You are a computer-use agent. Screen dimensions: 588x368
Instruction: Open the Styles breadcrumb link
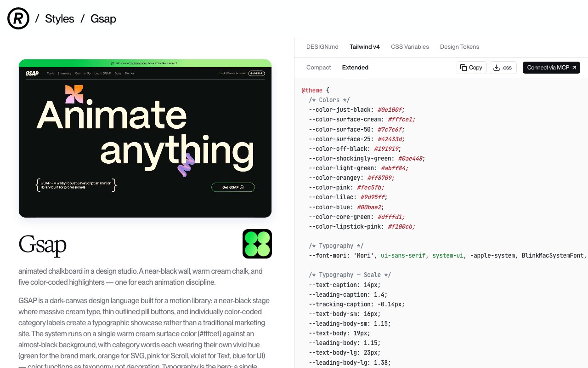click(60, 19)
